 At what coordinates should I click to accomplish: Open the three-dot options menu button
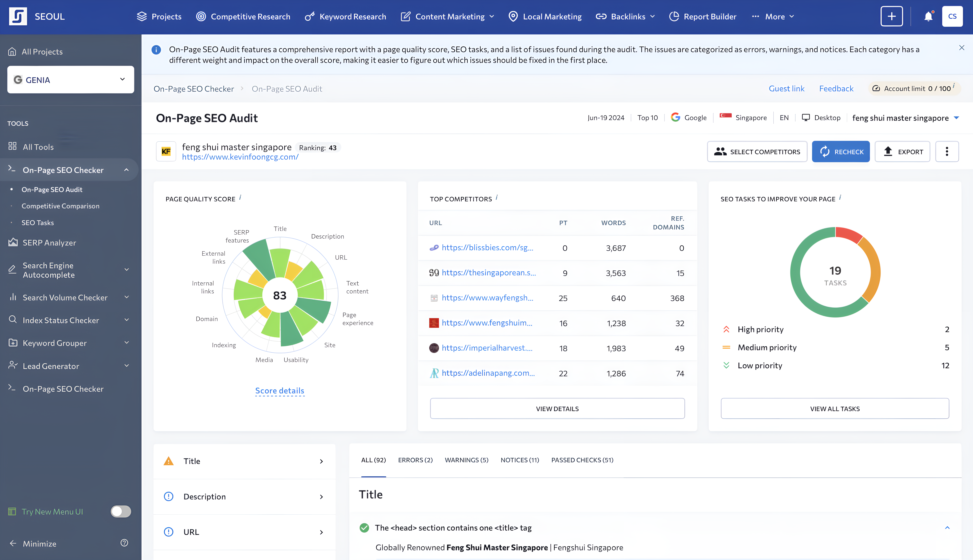(x=947, y=152)
